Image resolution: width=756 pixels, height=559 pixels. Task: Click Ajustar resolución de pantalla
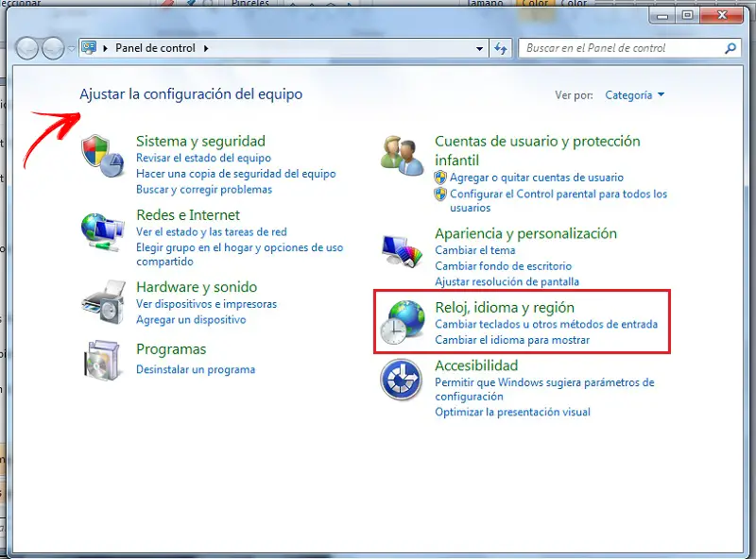tap(507, 281)
